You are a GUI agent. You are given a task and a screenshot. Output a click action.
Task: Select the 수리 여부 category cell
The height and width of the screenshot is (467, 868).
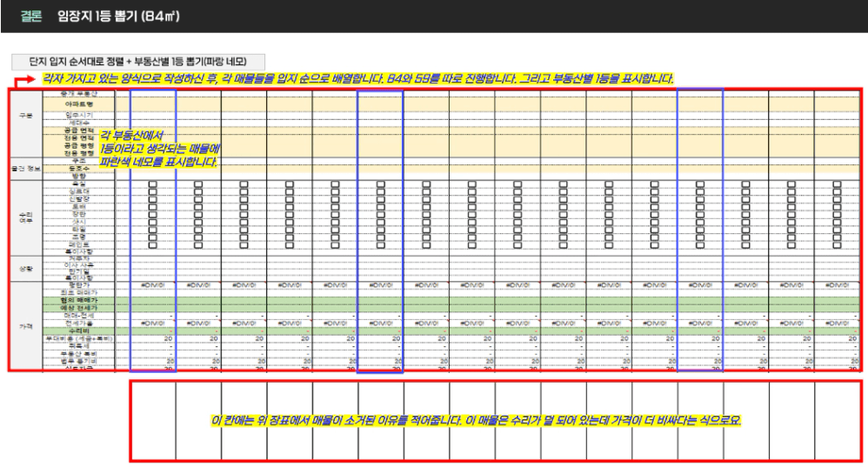coord(26,217)
